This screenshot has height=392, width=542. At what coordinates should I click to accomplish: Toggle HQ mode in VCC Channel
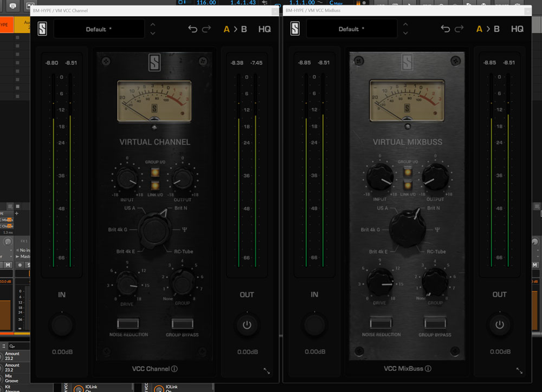(x=264, y=29)
